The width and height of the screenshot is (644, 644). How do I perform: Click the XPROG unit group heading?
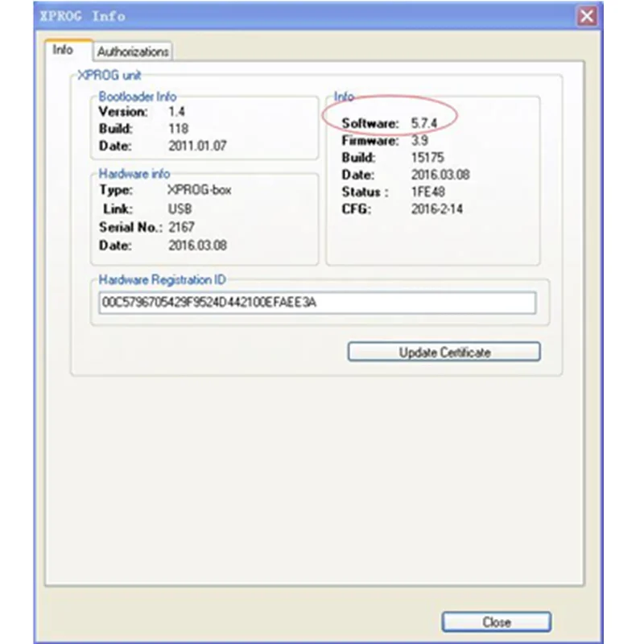[109, 75]
